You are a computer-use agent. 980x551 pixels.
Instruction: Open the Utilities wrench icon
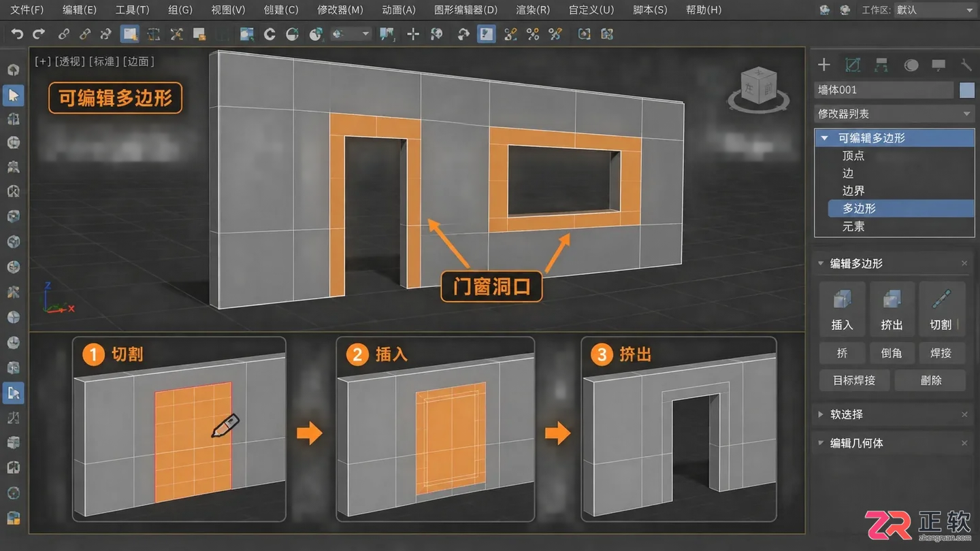coord(966,65)
